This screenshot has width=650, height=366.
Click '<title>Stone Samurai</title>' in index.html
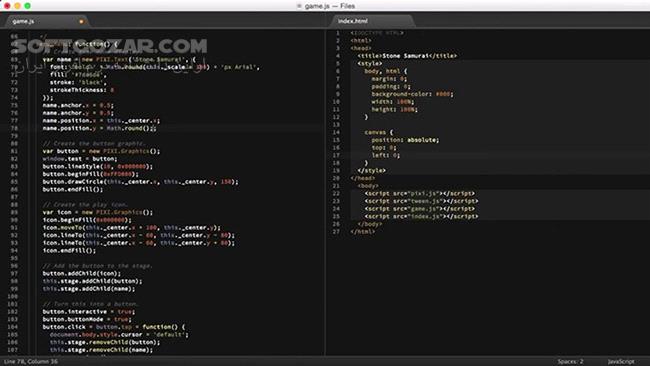tap(407, 56)
